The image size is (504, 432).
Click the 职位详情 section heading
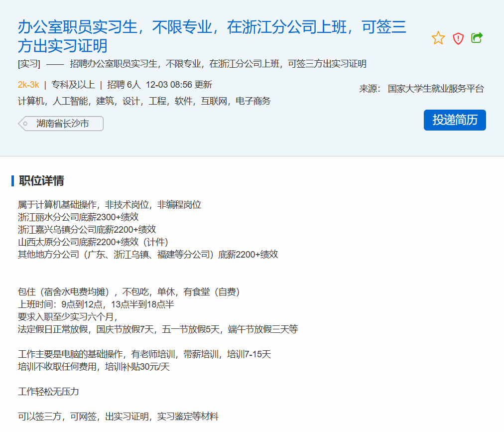click(x=41, y=181)
